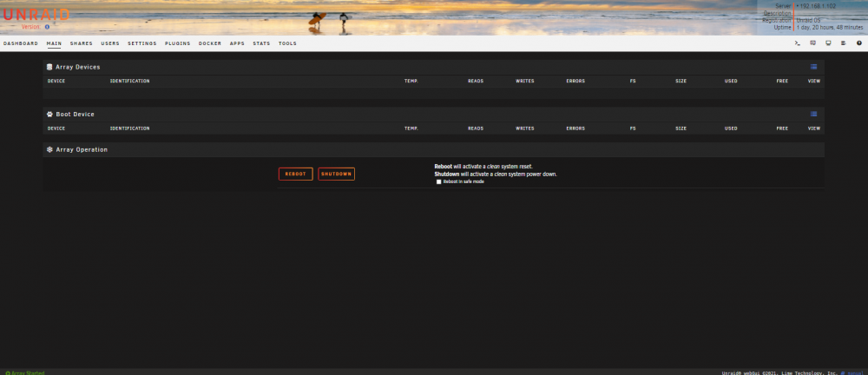Click Size header in Array Devices table
The height and width of the screenshot is (375, 868).
click(x=681, y=81)
